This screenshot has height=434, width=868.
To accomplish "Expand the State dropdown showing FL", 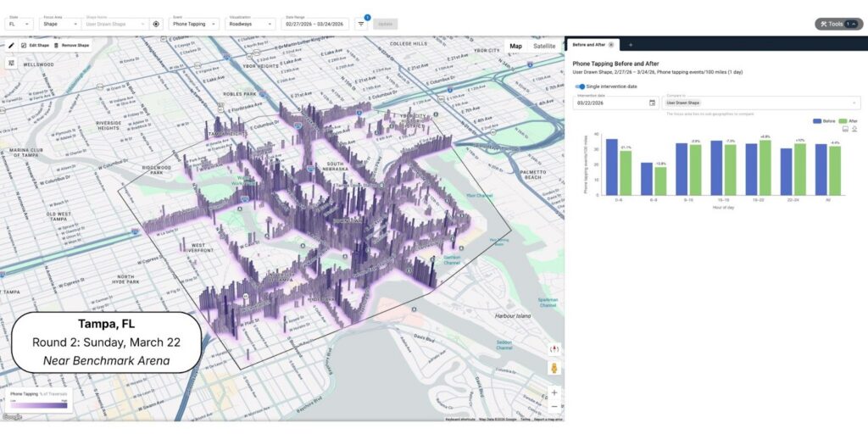I will (x=19, y=25).
